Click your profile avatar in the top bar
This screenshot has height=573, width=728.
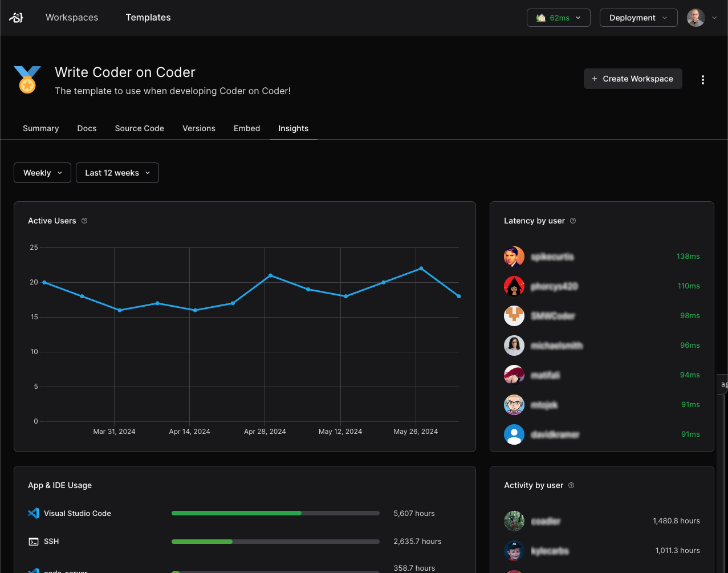[x=696, y=17]
